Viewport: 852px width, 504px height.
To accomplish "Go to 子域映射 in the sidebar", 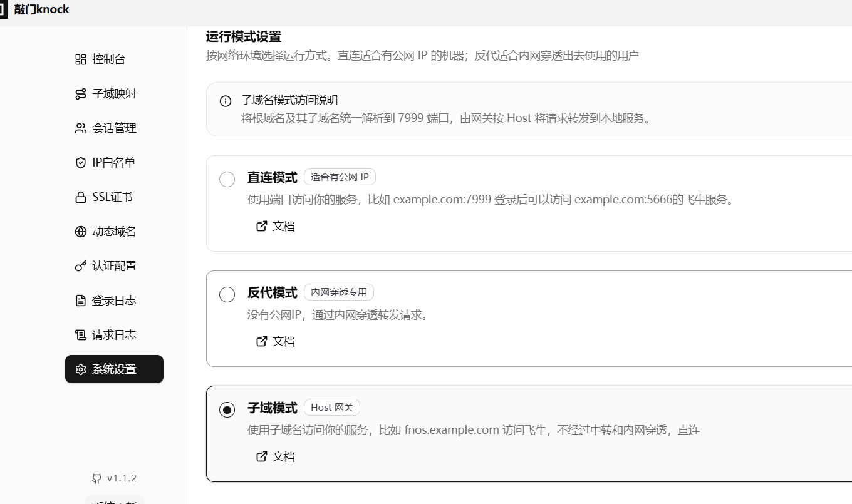I will [x=114, y=94].
